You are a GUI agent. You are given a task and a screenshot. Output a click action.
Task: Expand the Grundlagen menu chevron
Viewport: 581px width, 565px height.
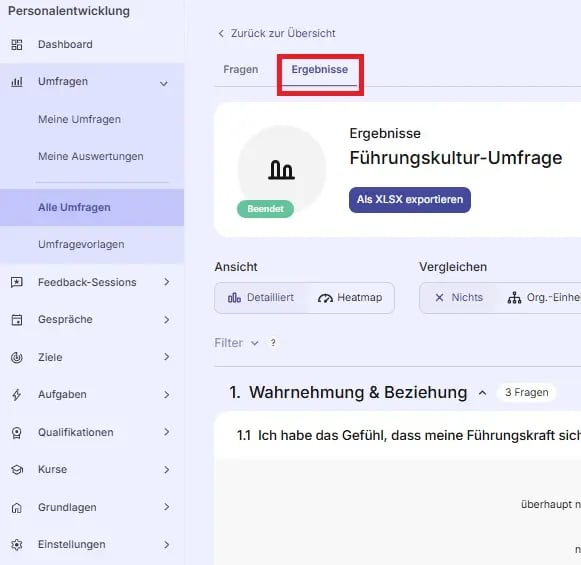167,507
